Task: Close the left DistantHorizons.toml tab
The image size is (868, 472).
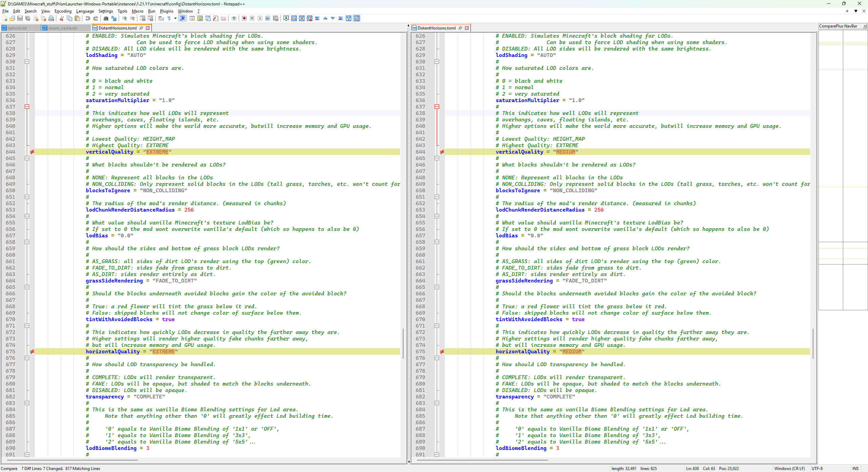Action: pos(148,28)
